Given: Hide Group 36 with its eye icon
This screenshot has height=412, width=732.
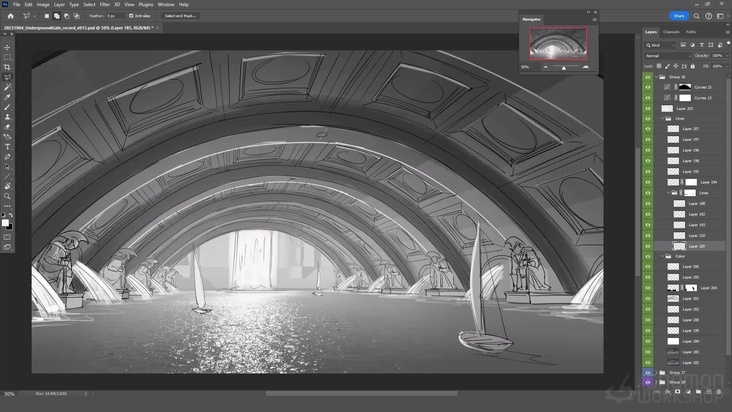Looking at the screenshot, I should click(x=648, y=77).
